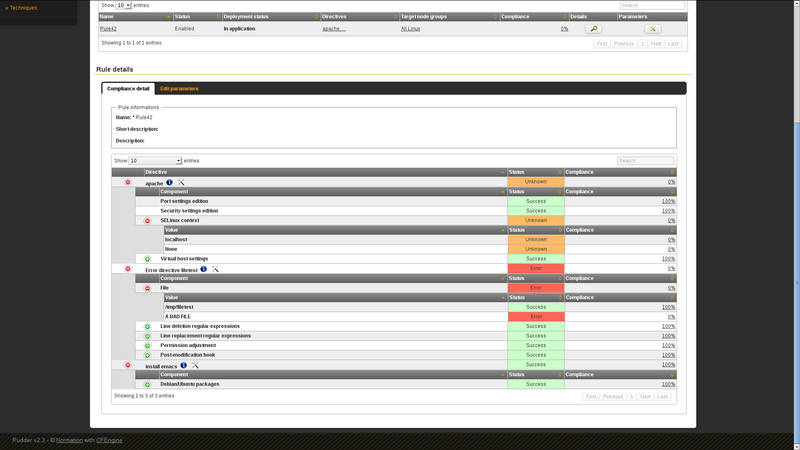Expand the Virtual host settings component
This screenshot has width=800, height=450.
(147, 259)
